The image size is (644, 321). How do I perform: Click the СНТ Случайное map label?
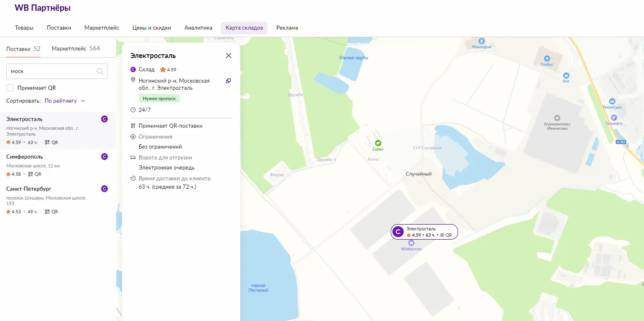427,148
